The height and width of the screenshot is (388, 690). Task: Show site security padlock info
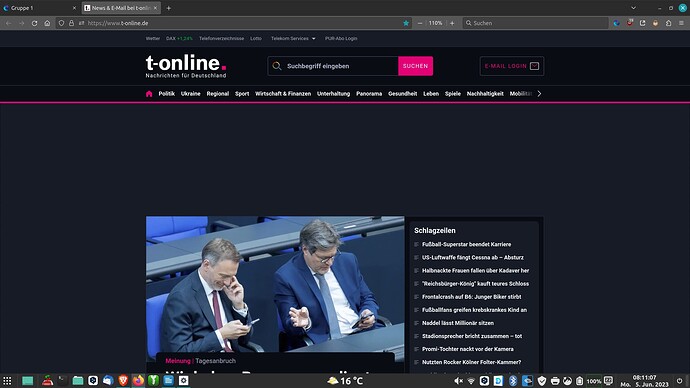(x=71, y=23)
